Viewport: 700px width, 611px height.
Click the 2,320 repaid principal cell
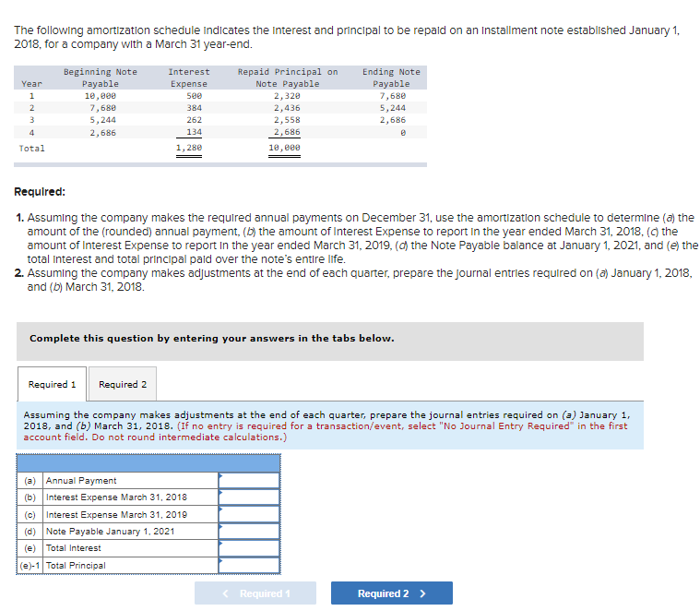pyautogui.click(x=287, y=96)
